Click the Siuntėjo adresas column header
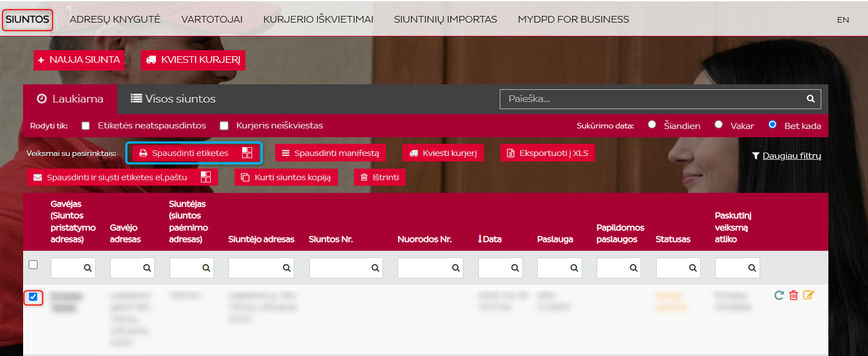 point(261,239)
